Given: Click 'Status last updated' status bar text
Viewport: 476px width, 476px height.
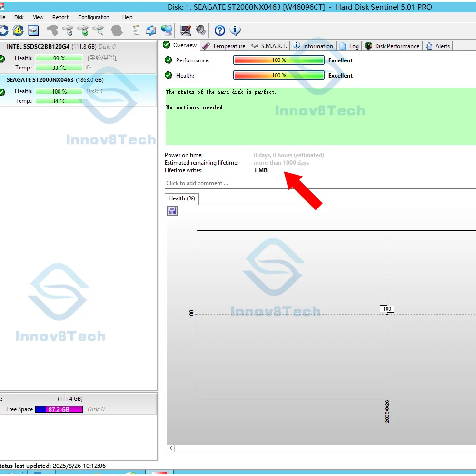Looking at the screenshot, I should [53, 466].
